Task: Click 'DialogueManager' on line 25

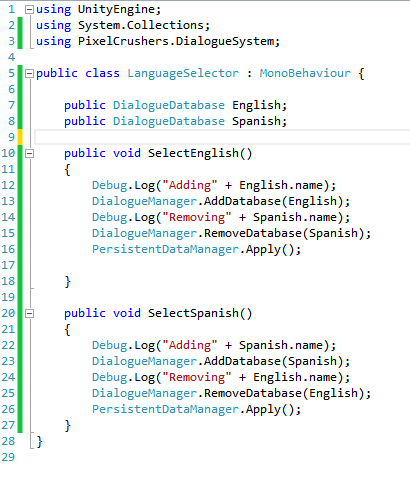Action: point(144,393)
